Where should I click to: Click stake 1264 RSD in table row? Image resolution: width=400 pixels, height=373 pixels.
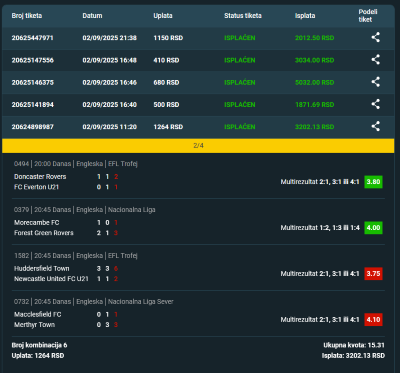(x=168, y=127)
